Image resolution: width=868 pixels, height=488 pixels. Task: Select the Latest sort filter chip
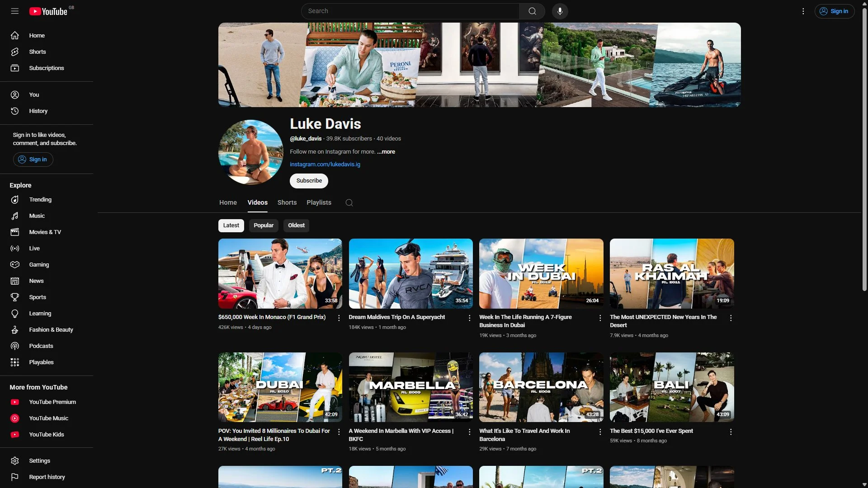click(x=231, y=225)
